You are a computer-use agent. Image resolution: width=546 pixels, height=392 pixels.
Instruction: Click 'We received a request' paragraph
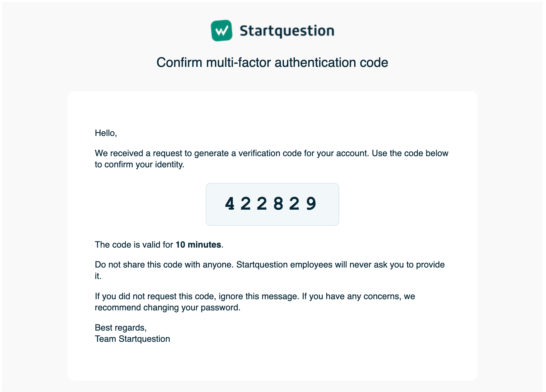pyautogui.click(x=271, y=159)
